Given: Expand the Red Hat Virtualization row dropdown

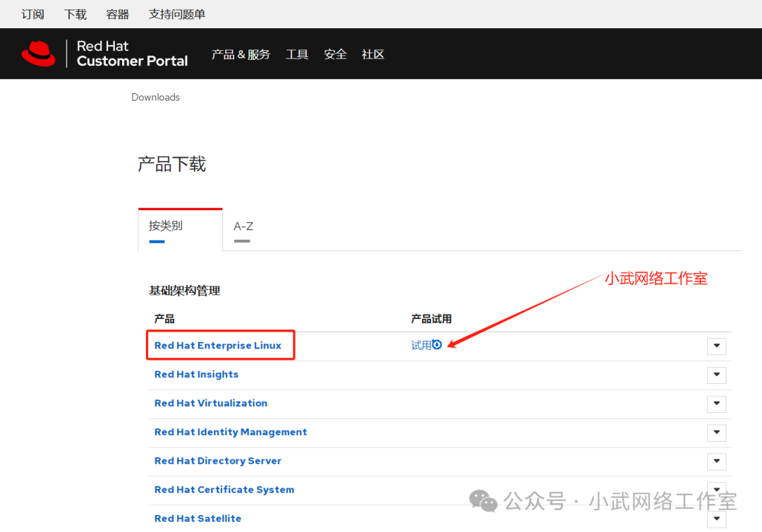Looking at the screenshot, I should click(717, 404).
